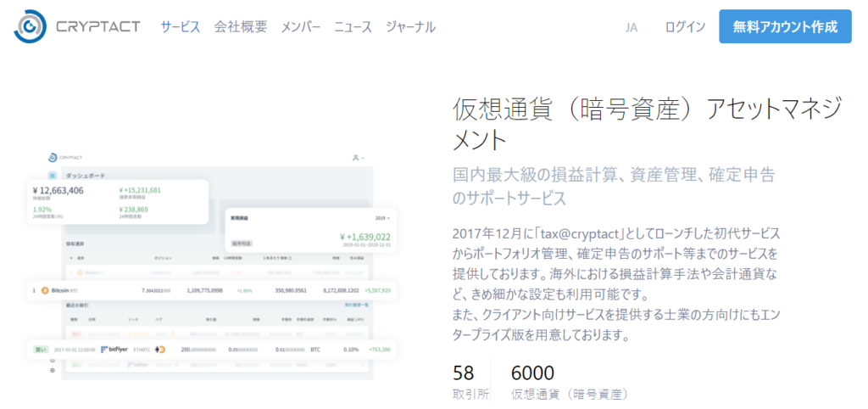
Task: Click the ¥ 12,663,406 total value
Action: tap(58, 191)
